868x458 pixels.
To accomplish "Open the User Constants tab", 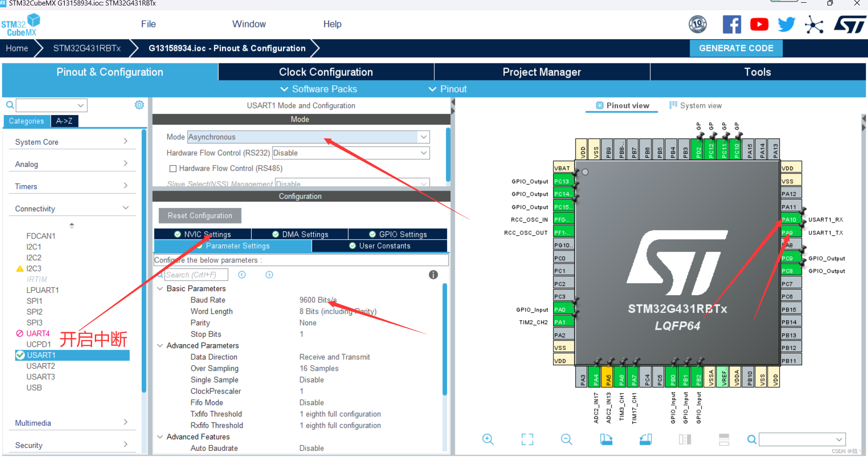I will [x=380, y=246].
